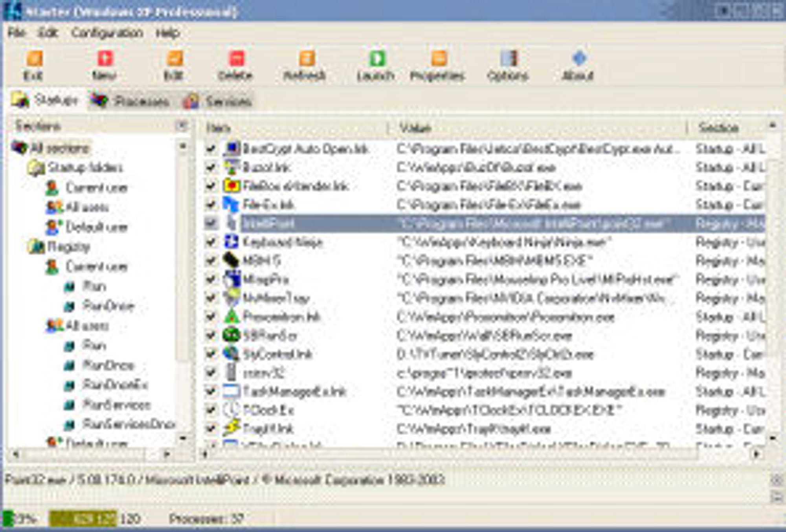Select the SlyControl.lnk globe icon
Image resolution: width=786 pixels, height=532 pixels.
click(231, 354)
